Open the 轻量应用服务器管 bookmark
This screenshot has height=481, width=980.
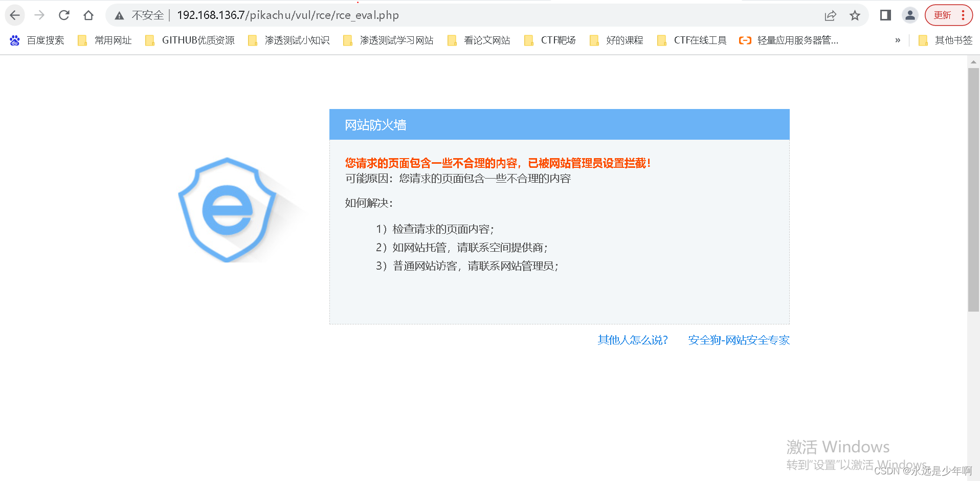tap(789, 40)
